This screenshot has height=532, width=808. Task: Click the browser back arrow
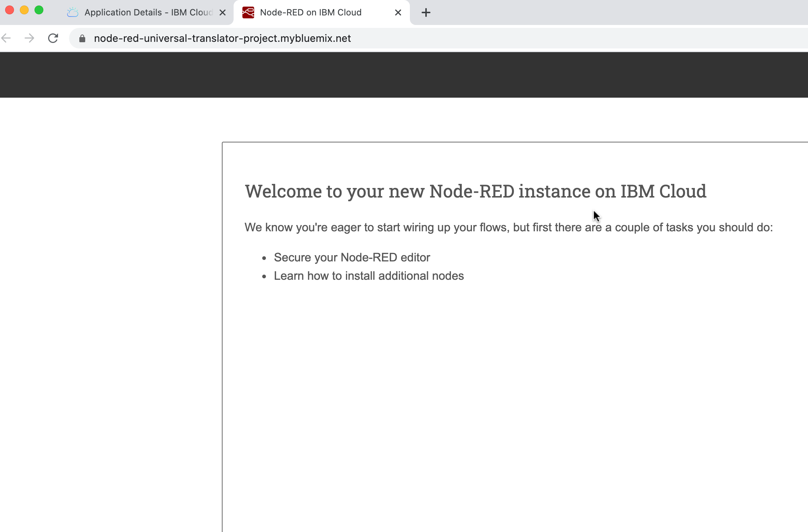pyautogui.click(x=6, y=38)
